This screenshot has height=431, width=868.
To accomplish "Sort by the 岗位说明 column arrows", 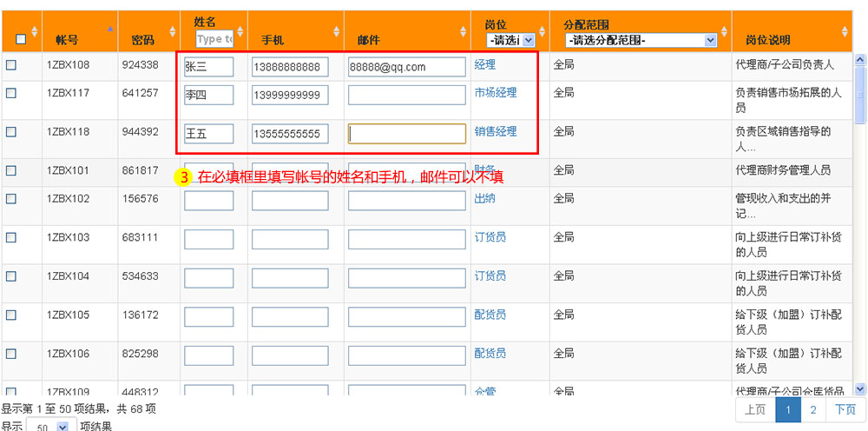I will (x=845, y=31).
